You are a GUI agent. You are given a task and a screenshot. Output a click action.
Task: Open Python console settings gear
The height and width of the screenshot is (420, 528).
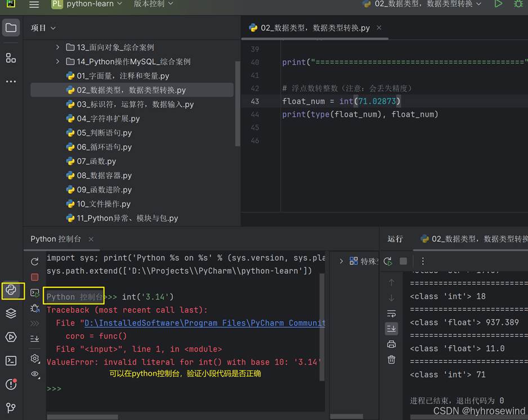(x=35, y=359)
